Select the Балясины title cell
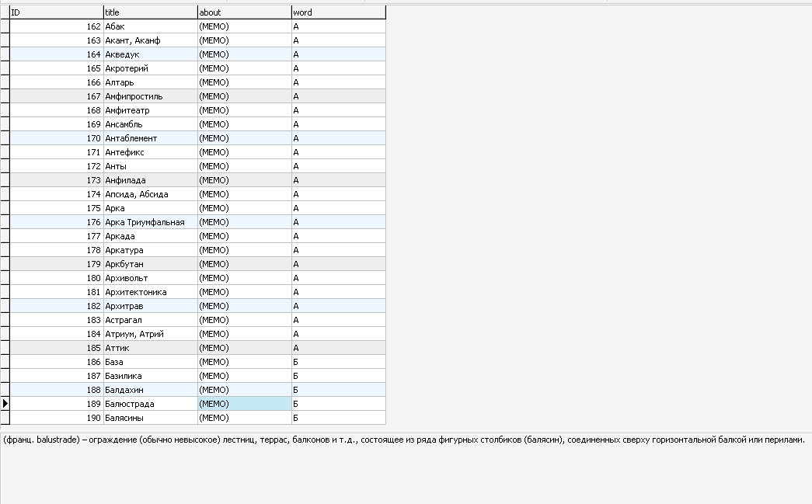 tap(150, 418)
